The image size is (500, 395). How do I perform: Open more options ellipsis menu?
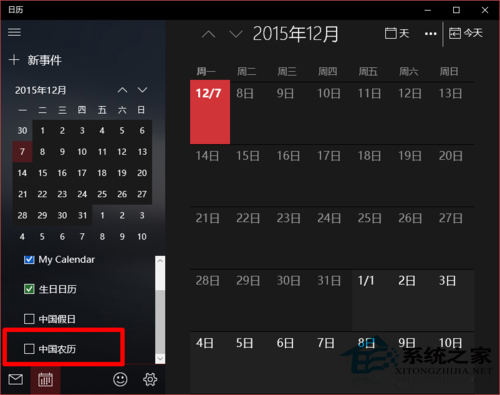point(430,34)
